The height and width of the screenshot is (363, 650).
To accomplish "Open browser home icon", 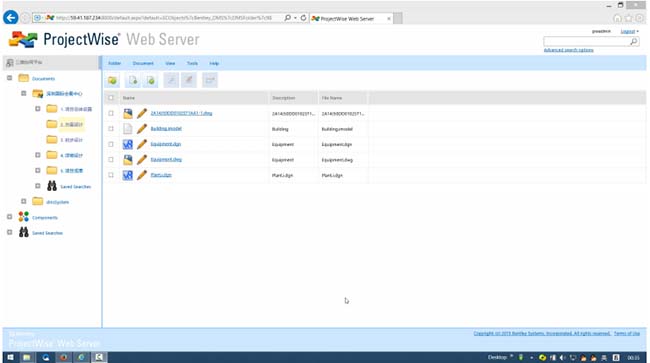I will (618, 18).
